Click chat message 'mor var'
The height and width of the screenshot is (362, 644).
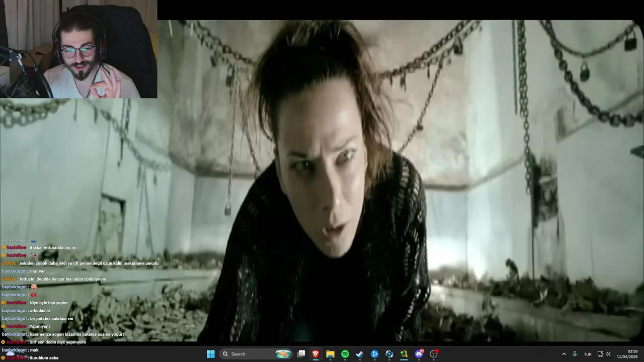pyautogui.click(x=37, y=271)
